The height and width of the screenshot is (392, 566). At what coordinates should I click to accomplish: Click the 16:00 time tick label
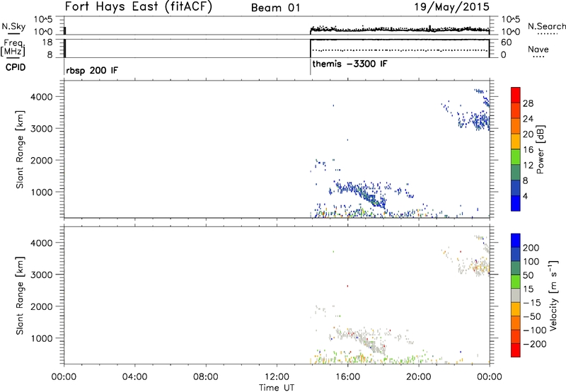click(x=347, y=377)
